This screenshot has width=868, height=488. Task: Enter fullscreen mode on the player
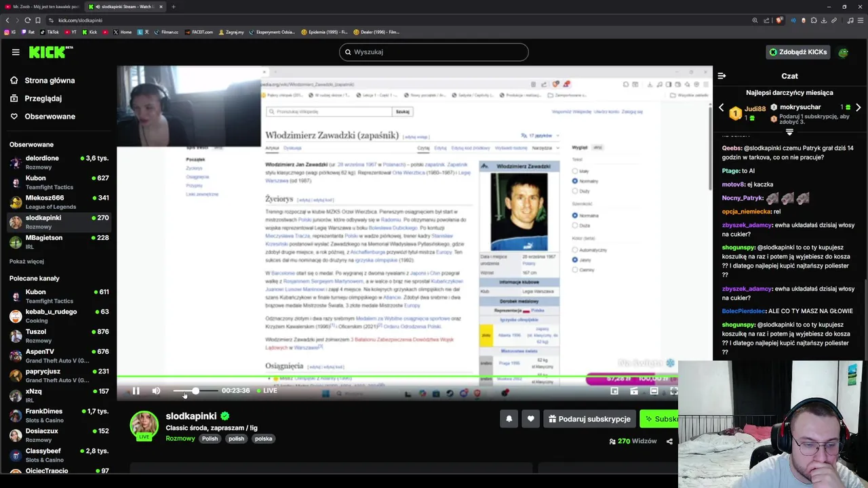tap(673, 391)
